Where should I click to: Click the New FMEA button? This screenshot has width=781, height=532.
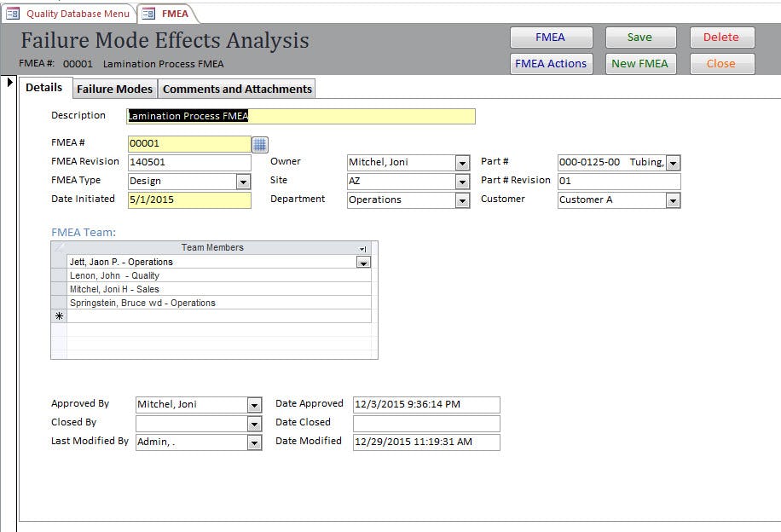[x=639, y=64]
